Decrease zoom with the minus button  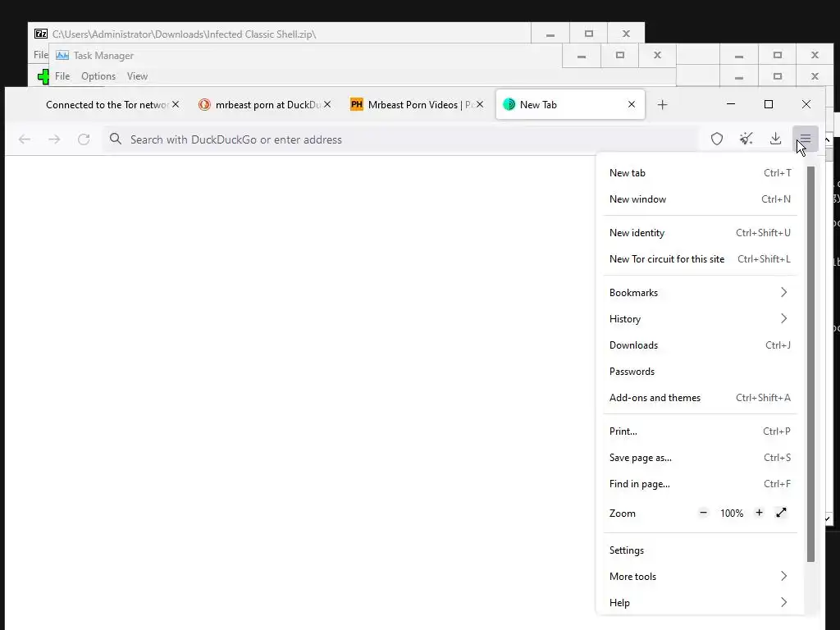click(x=703, y=513)
